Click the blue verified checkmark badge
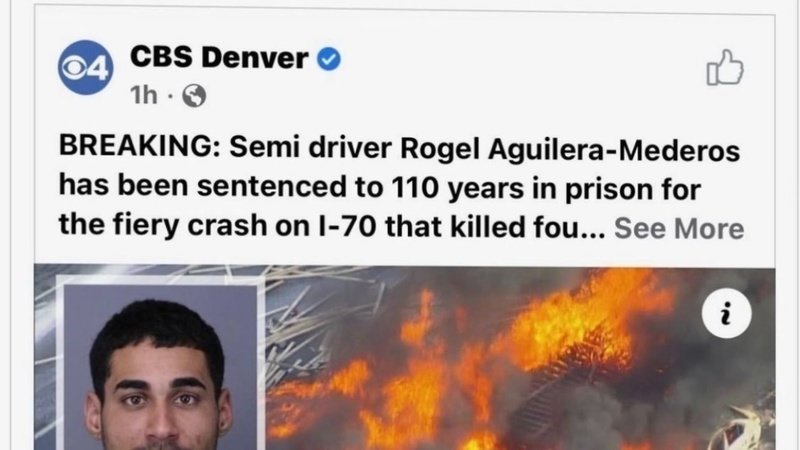Viewport: 800px width, 450px height. point(329,59)
